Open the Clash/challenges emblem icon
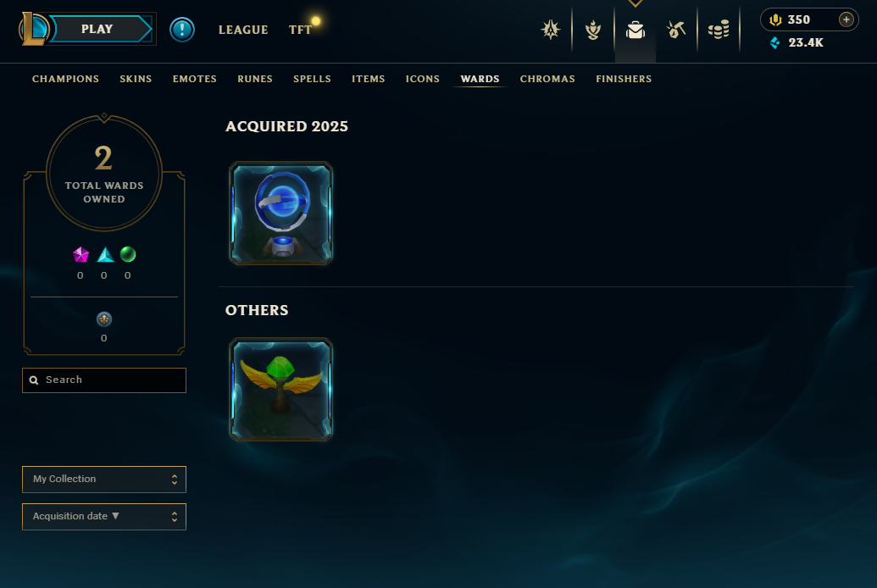This screenshot has width=877, height=588. coord(593,30)
